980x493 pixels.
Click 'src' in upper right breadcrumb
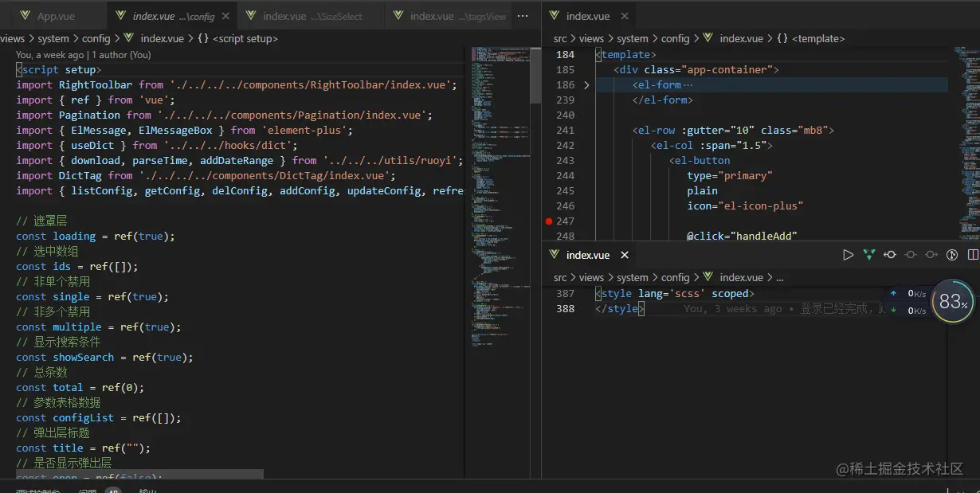click(560, 38)
